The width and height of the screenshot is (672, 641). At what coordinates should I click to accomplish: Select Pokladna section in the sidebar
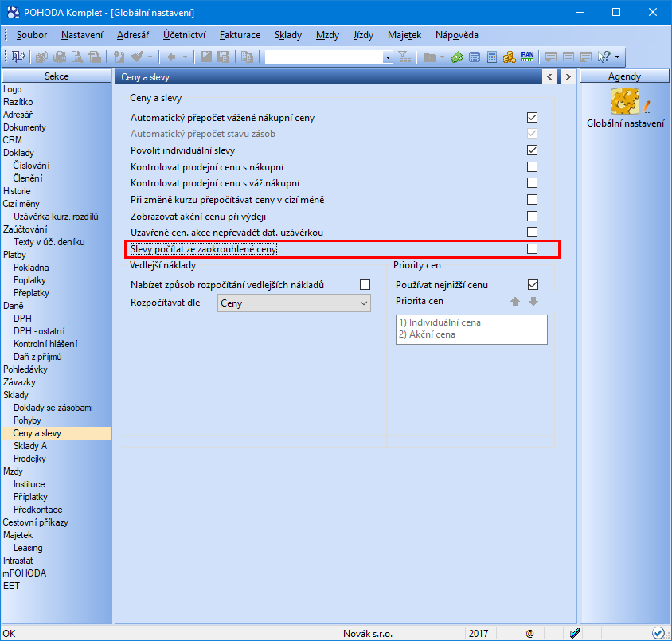click(31, 268)
